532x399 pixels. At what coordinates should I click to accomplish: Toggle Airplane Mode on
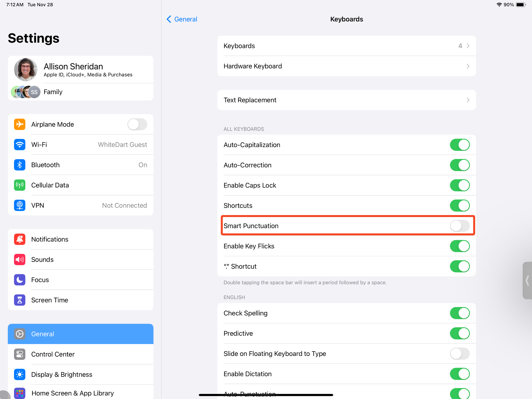click(137, 124)
